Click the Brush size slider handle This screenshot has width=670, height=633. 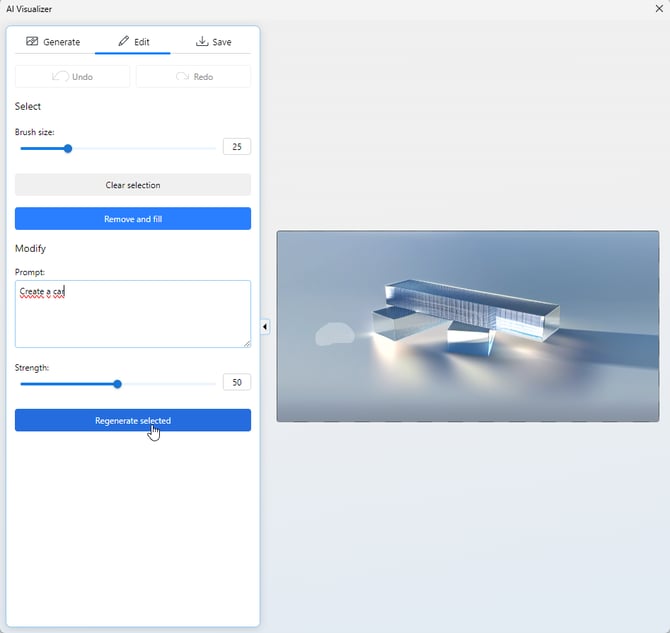click(68, 148)
